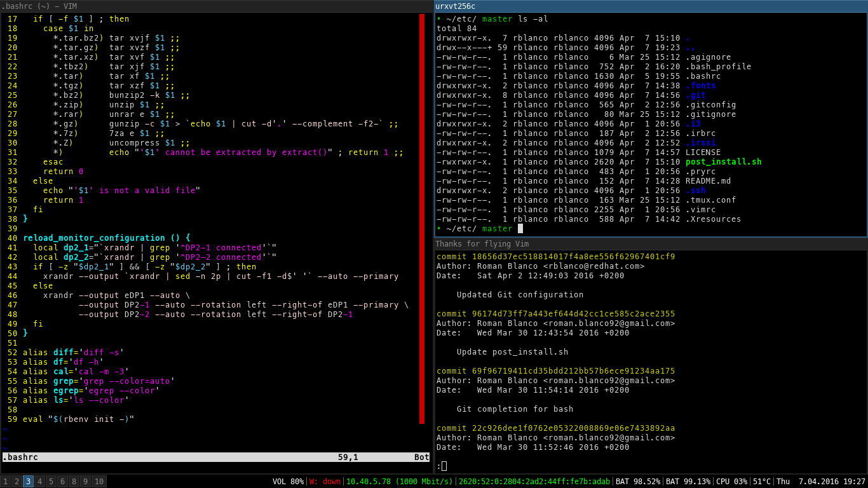868x488 pixels.
Task: Click Vim status line .bashrc filename
Action: click(20, 457)
